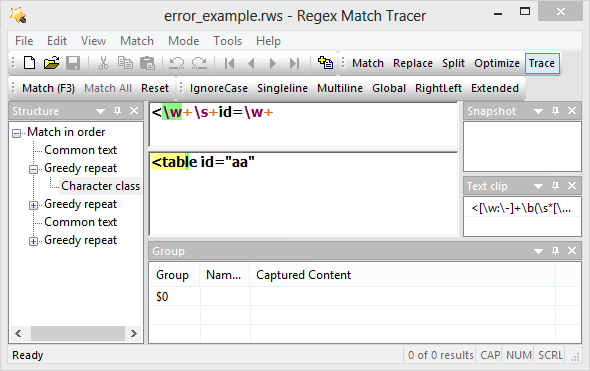Click the Save floppy disk icon
590x371 pixels.
(x=73, y=63)
